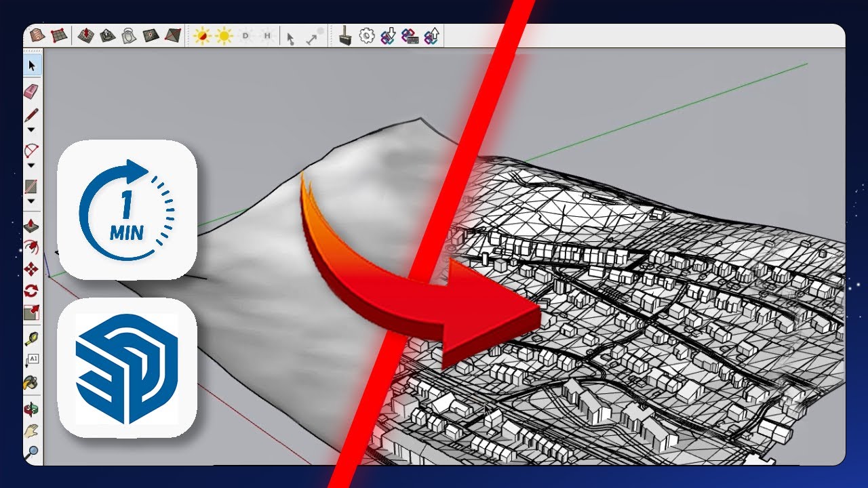Click the greyed H toolbar button
This screenshot has height=488, width=868.
(267, 36)
